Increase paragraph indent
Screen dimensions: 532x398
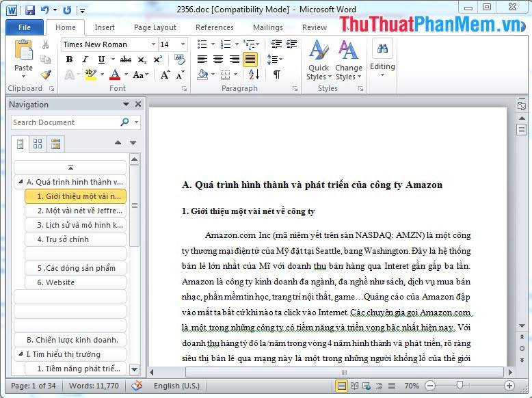(x=291, y=44)
